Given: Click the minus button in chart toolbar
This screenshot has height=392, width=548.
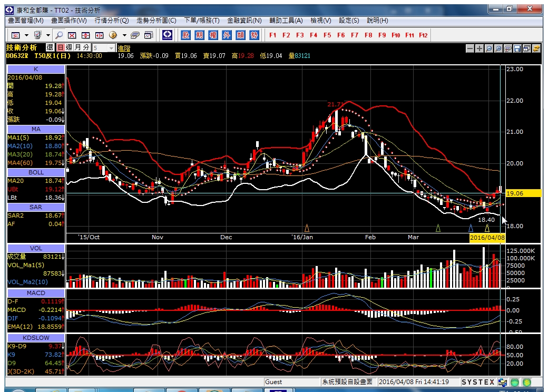Looking at the screenshot, I should 470,48.
